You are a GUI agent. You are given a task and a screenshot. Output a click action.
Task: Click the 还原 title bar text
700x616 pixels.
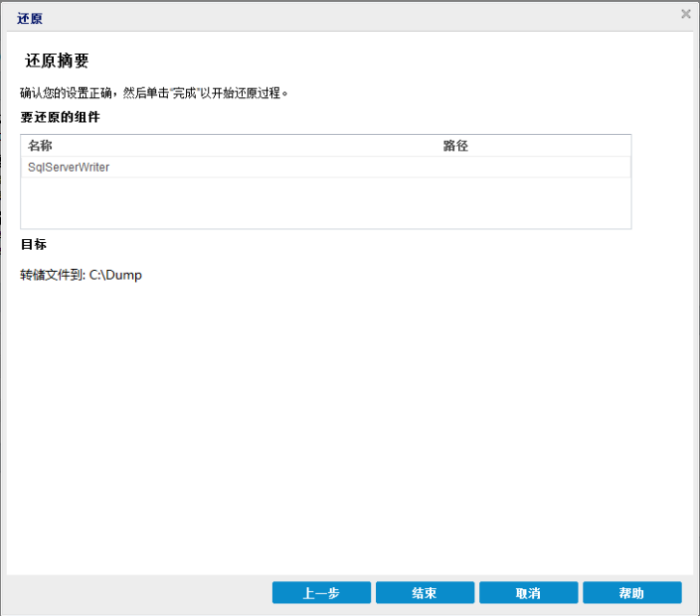(30, 18)
